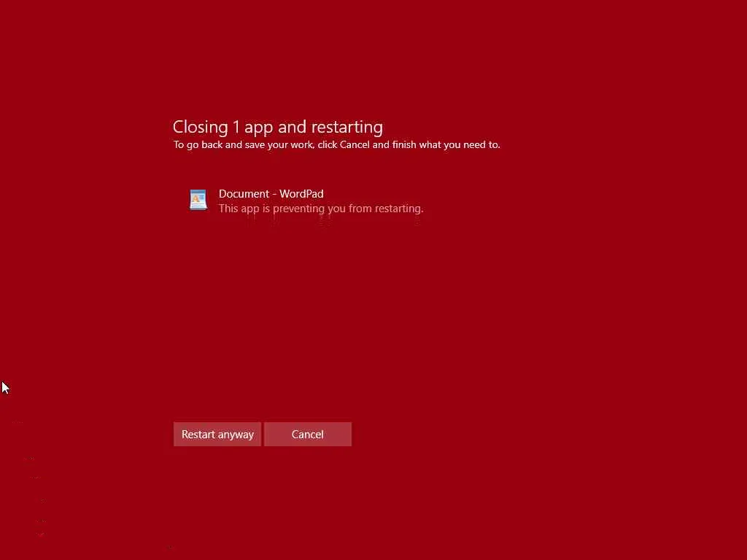The height and width of the screenshot is (560, 747).
Task: Click the word 'Restart' on the left button
Action: [x=198, y=435]
